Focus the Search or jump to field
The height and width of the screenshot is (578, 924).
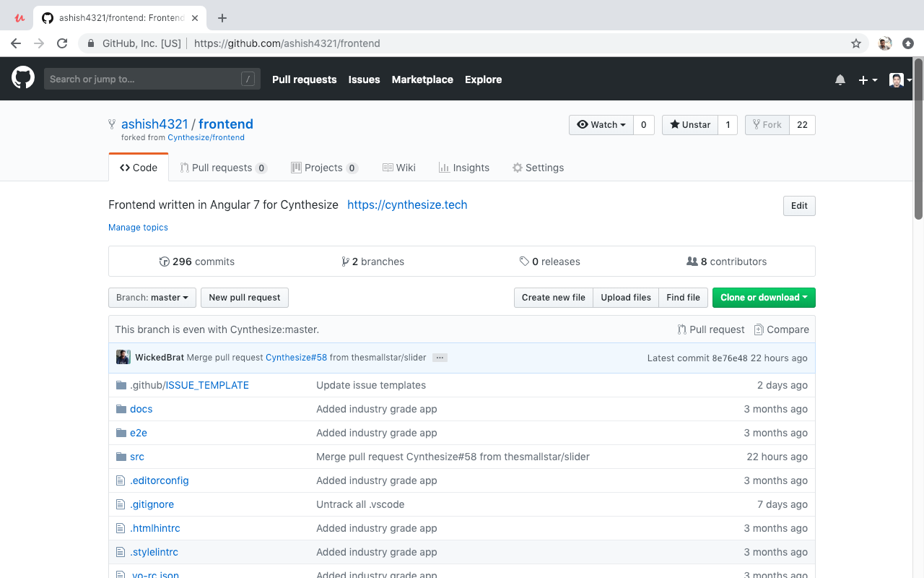pos(152,79)
